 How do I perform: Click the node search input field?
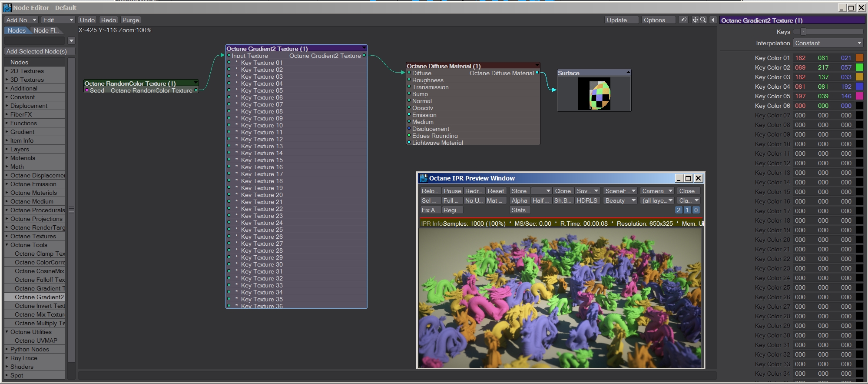[x=35, y=40]
